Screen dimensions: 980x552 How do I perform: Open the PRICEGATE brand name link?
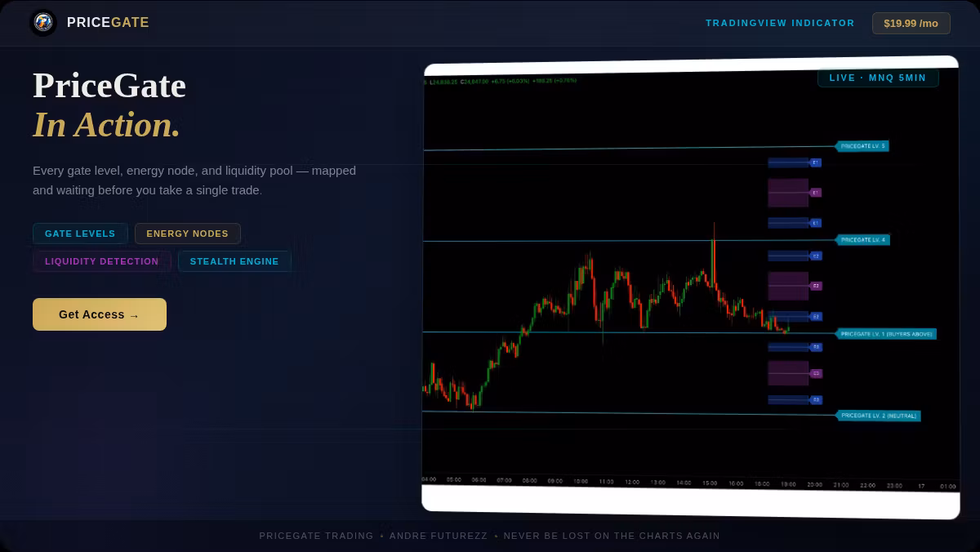(108, 23)
